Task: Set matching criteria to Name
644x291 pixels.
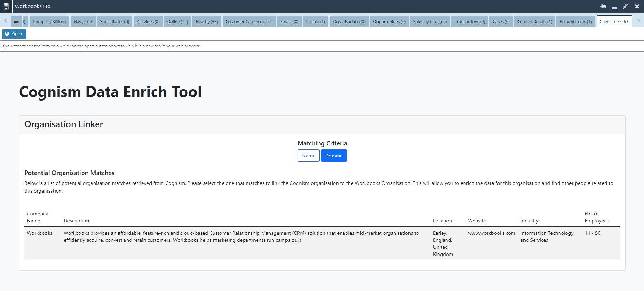Action: click(x=309, y=156)
